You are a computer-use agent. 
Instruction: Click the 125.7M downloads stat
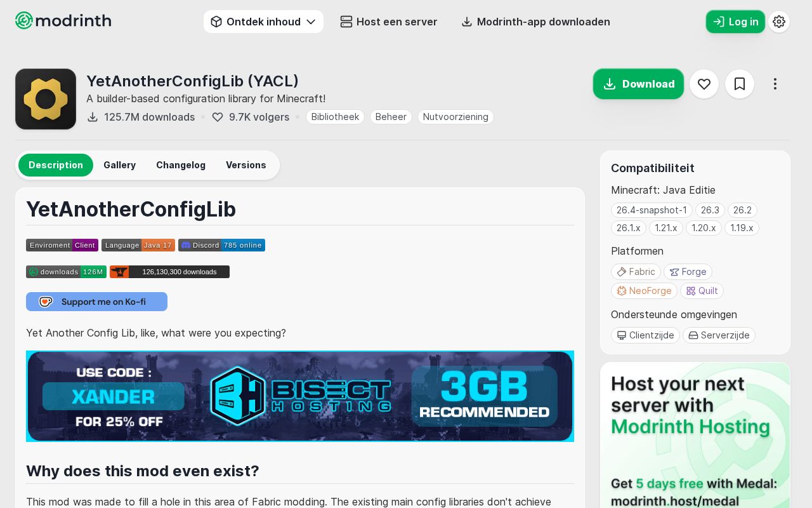click(x=141, y=117)
